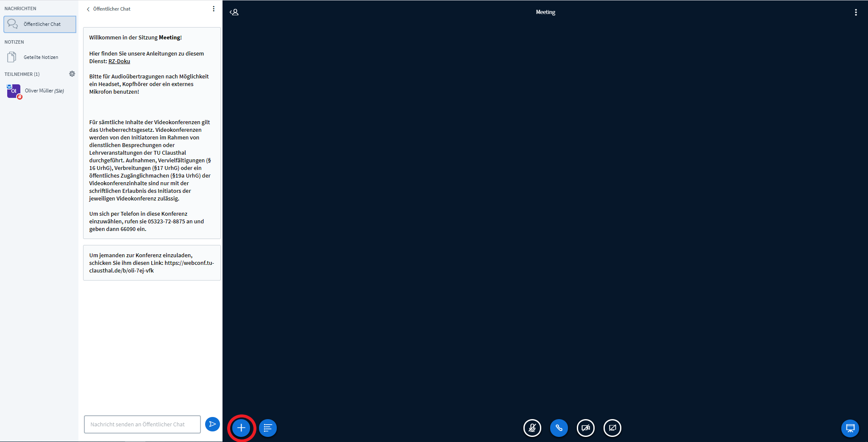Click the Meeting title
The width and height of the screenshot is (868, 442).
(x=545, y=12)
